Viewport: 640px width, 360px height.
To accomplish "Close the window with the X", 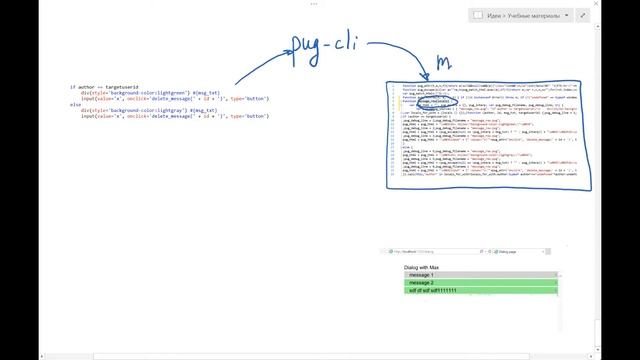I will pyautogui.click(x=596, y=3).
